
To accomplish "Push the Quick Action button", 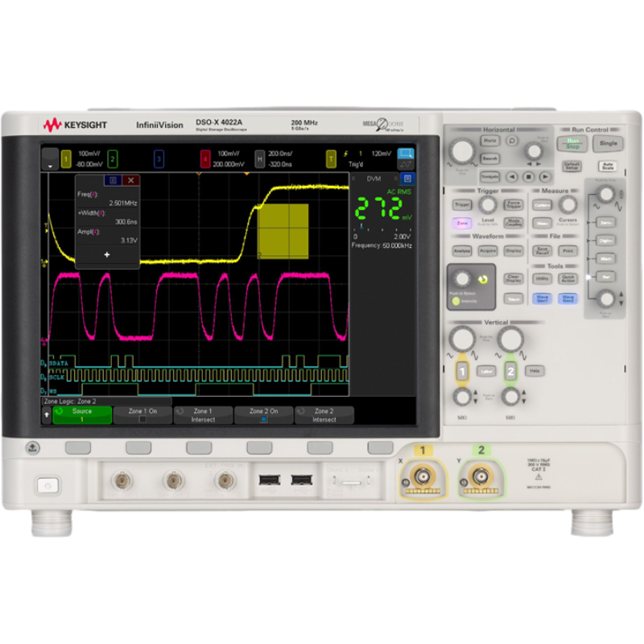I will (x=568, y=279).
